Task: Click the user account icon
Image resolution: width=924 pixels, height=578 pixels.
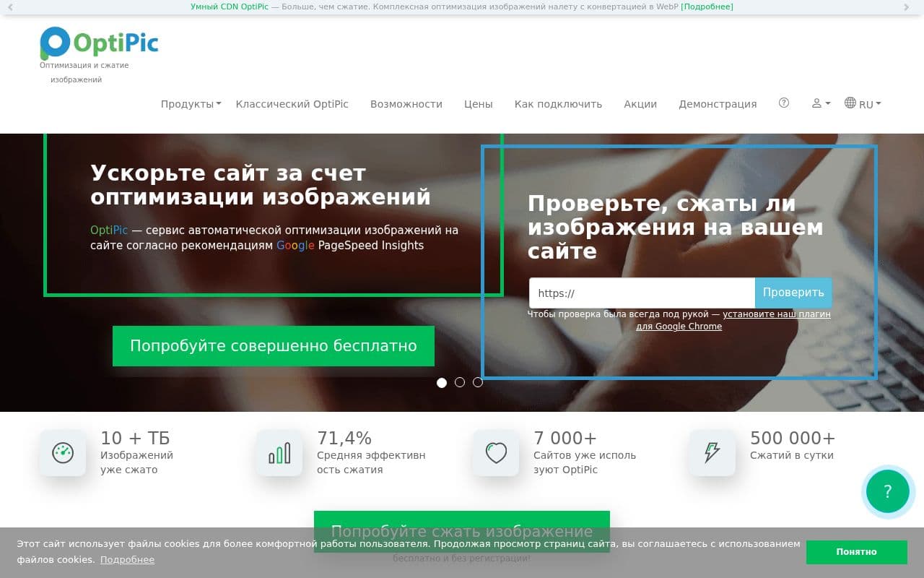Action: (x=816, y=103)
